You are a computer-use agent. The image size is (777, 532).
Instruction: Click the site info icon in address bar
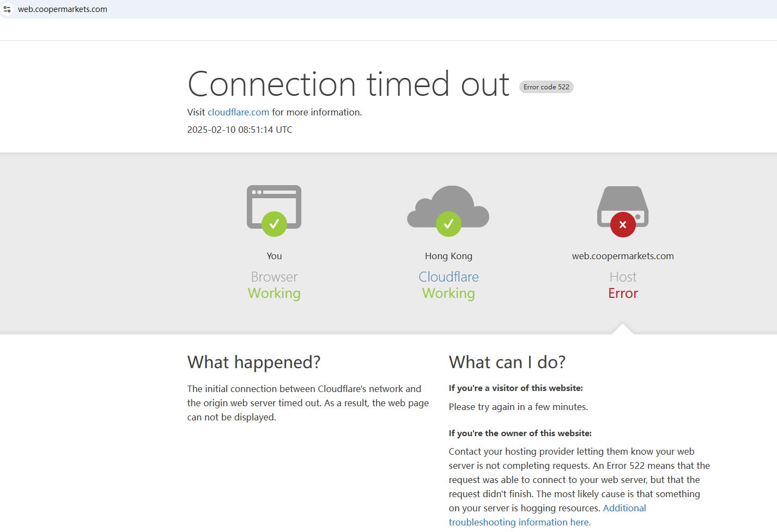(x=7, y=9)
